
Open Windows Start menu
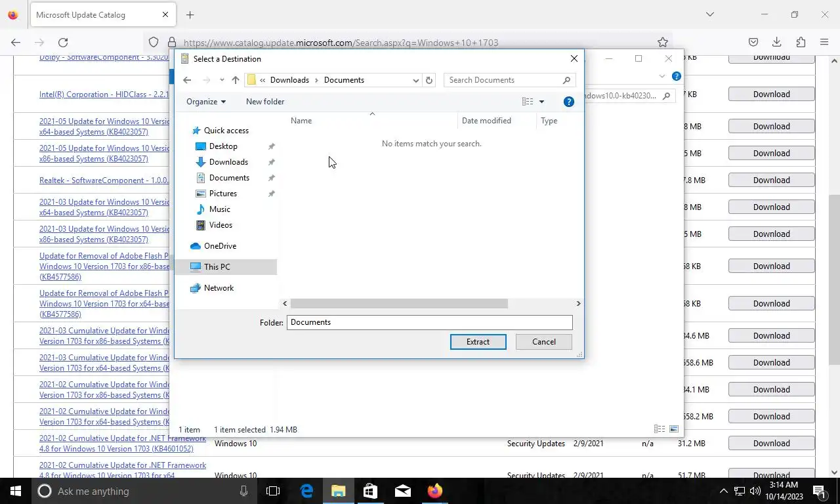point(15,491)
